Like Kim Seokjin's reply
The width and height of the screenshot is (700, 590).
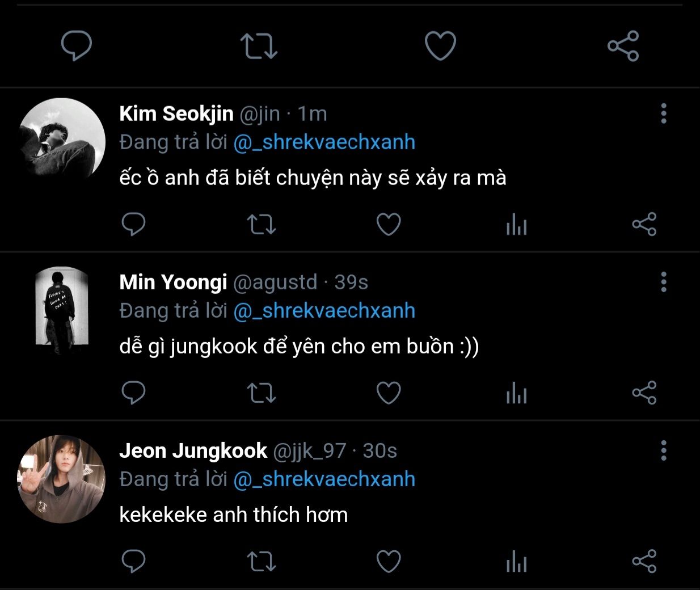[389, 225]
